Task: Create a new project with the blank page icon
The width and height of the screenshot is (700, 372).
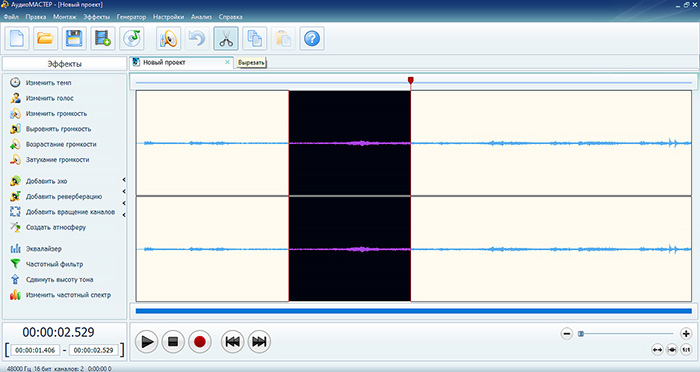Action: (x=17, y=38)
